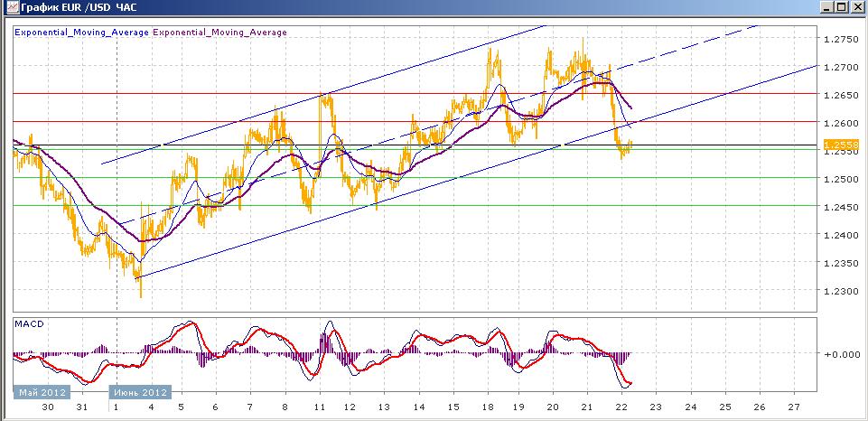The image size is (868, 421).
Task: Click the orange current price tag 1.2558
Action: pyautogui.click(x=842, y=145)
